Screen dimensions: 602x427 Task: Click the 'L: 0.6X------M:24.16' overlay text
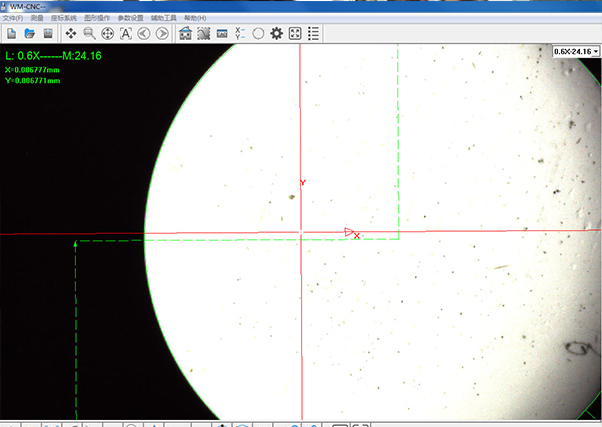click(x=53, y=56)
